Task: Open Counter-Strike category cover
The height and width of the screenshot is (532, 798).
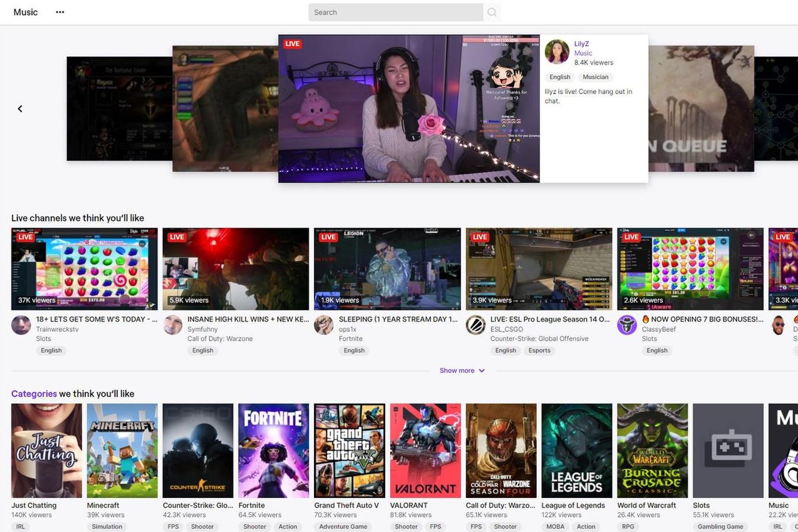Action: pos(198,451)
